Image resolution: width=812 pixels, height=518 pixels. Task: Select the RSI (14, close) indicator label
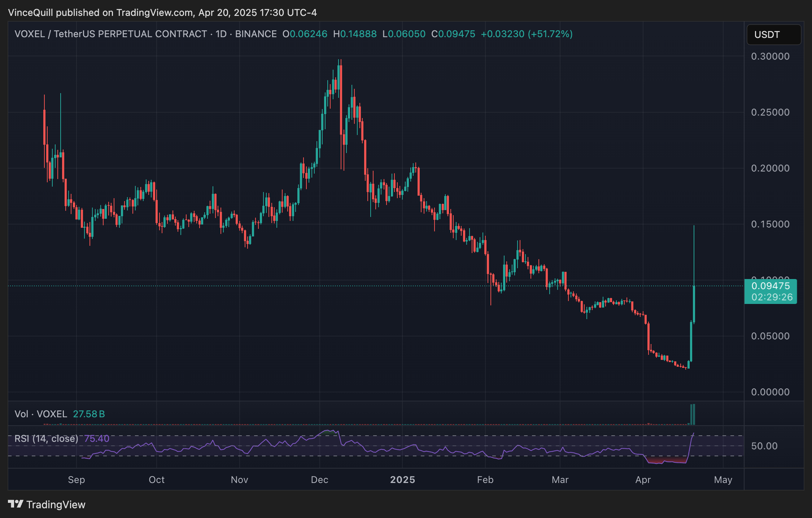tap(46, 438)
